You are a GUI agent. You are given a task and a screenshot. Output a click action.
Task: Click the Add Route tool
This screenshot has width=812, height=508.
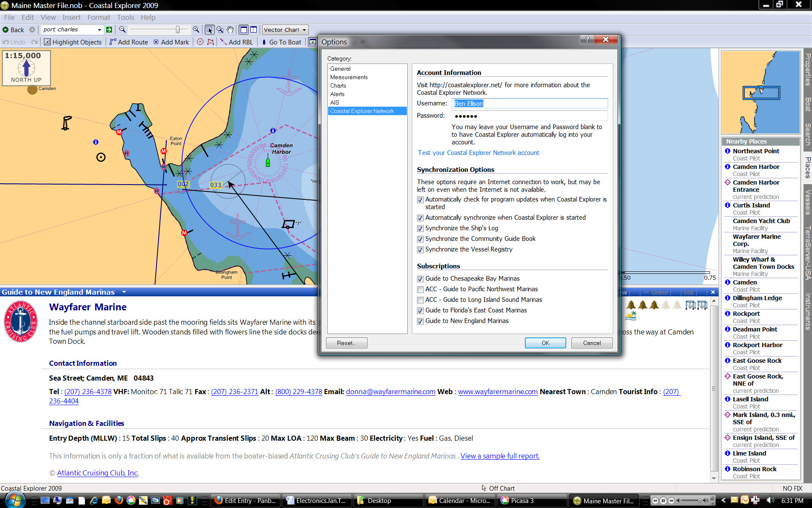click(129, 42)
